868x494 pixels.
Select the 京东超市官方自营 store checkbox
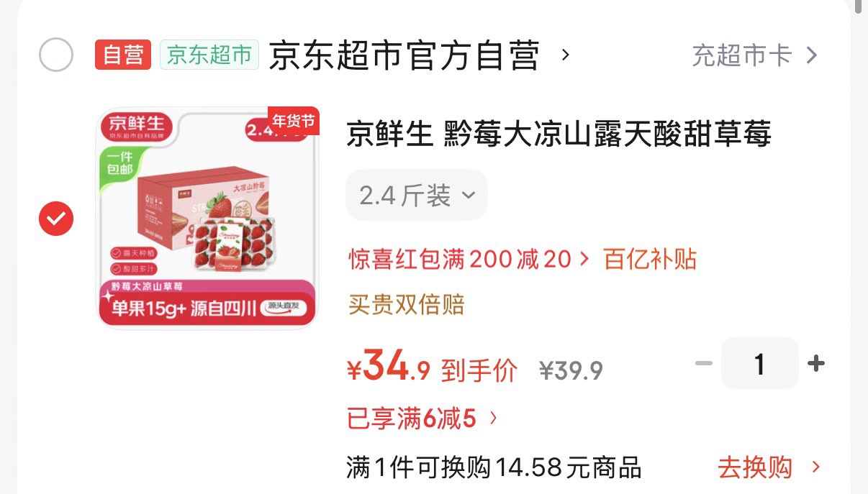55,55
